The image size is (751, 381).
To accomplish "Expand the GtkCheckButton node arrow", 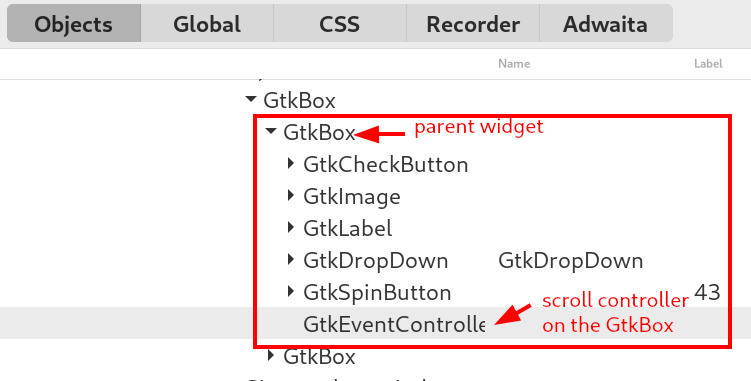I will click(290, 164).
